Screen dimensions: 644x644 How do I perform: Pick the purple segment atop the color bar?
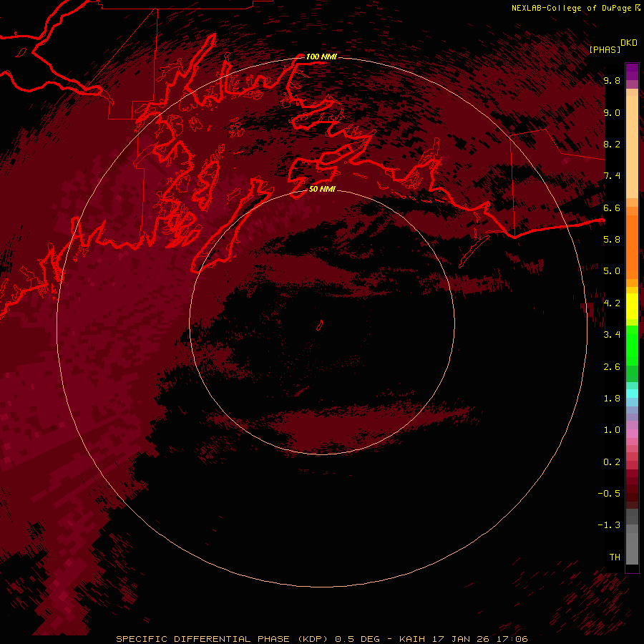(632, 72)
